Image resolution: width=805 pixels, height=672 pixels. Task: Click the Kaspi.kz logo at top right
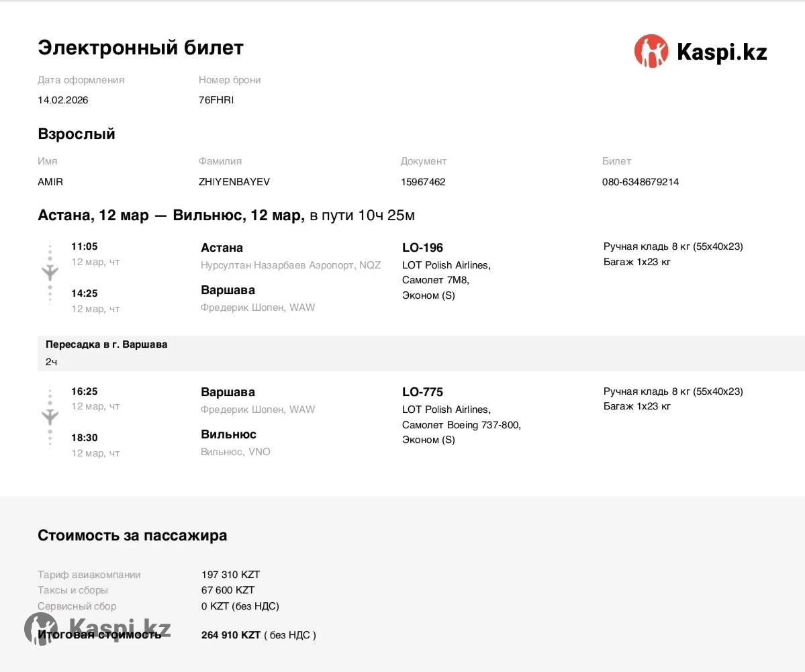click(700, 52)
